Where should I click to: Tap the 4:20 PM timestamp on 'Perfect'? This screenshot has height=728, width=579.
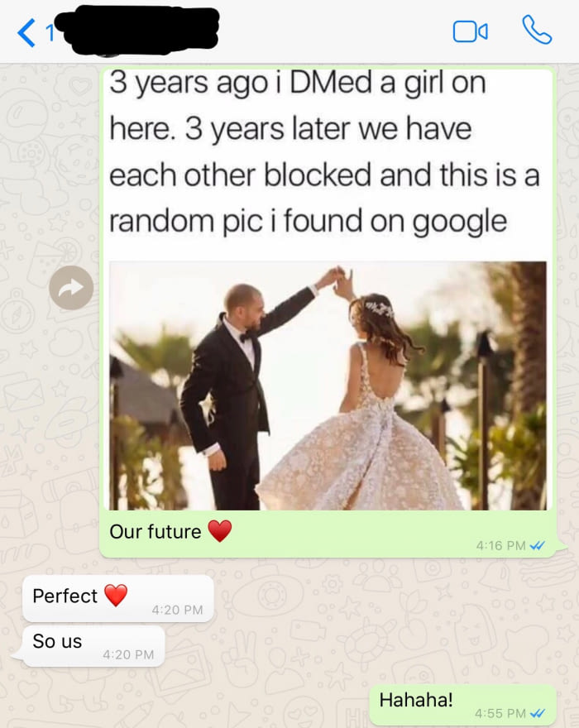177,610
